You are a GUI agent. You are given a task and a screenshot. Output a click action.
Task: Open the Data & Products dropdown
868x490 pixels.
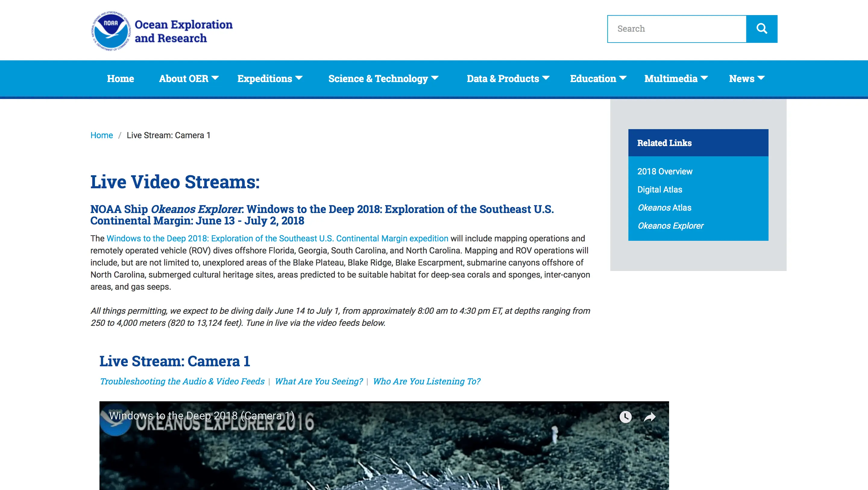[x=508, y=78]
